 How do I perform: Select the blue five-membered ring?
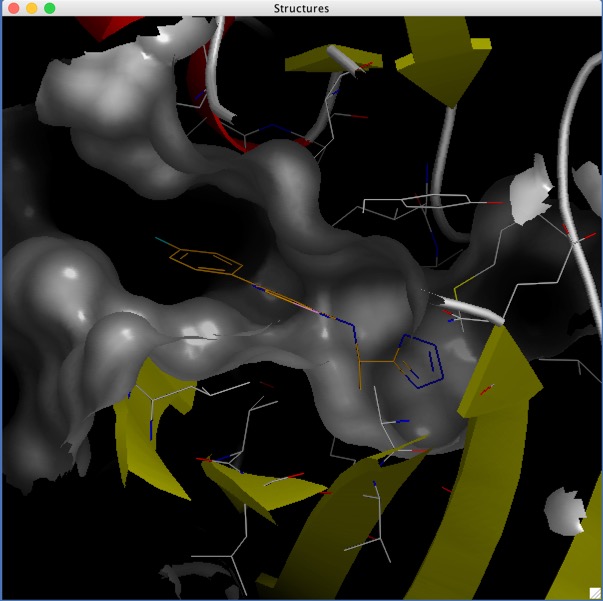click(x=420, y=356)
